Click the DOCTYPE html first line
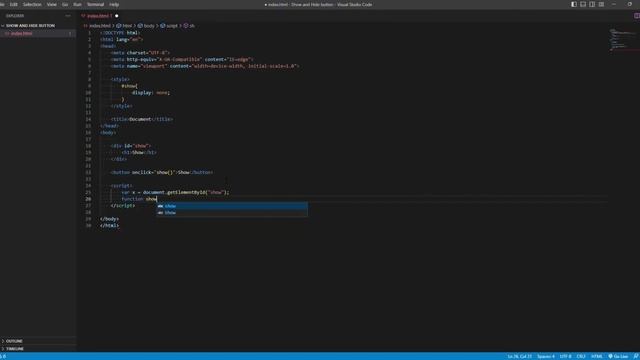The width and height of the screenshot is (640, 360). (x=120, y=33)
